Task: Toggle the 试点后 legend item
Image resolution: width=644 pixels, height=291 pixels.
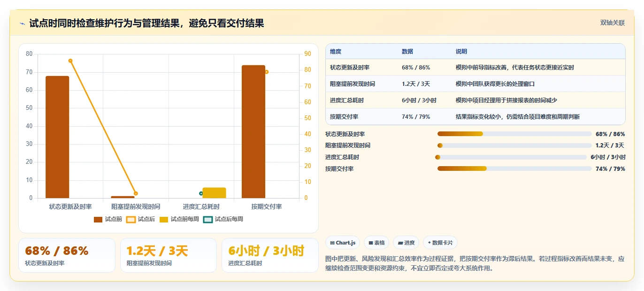Action: click(141, 219)
